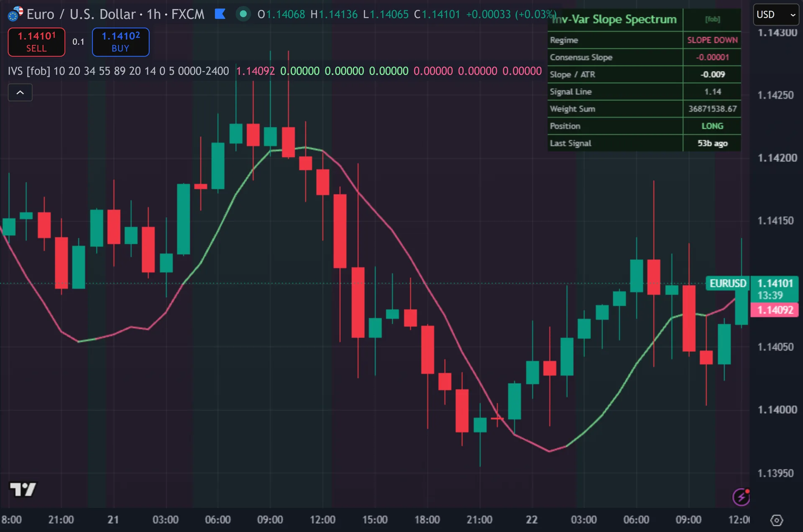803x532 pixels.
Task: Click the Regime row label
Action: click(564, 40)
